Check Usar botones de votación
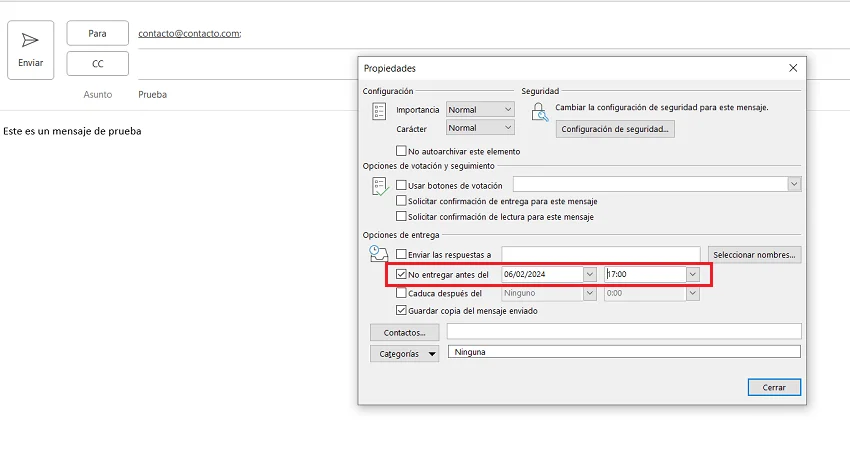 pyautogui.click(x=401, y=185)
